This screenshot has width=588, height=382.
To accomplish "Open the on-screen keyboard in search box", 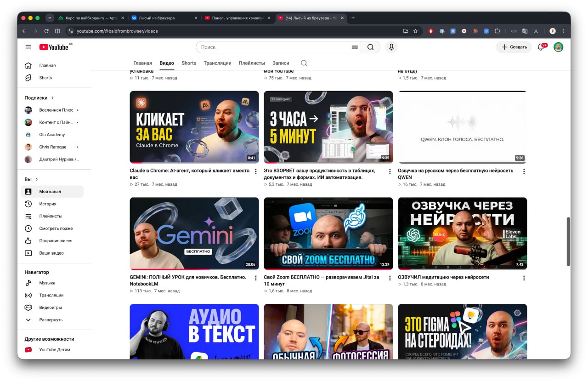I will pos(355,47).
